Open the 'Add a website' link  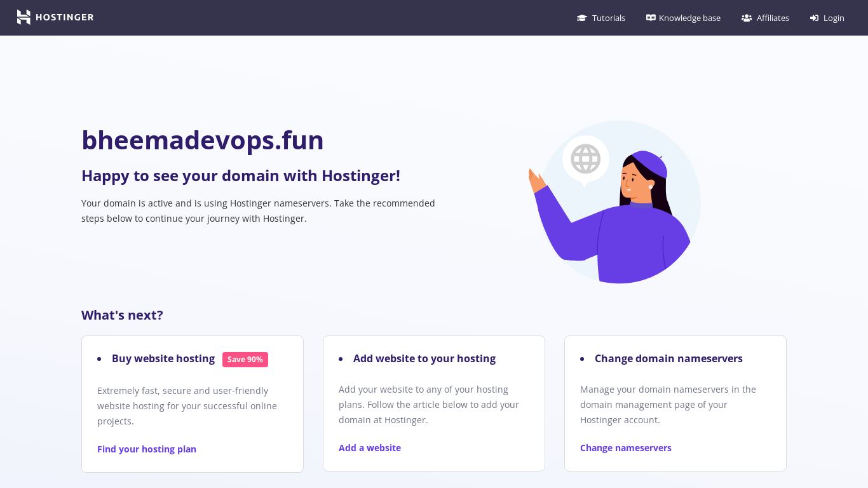coord(370,448)
